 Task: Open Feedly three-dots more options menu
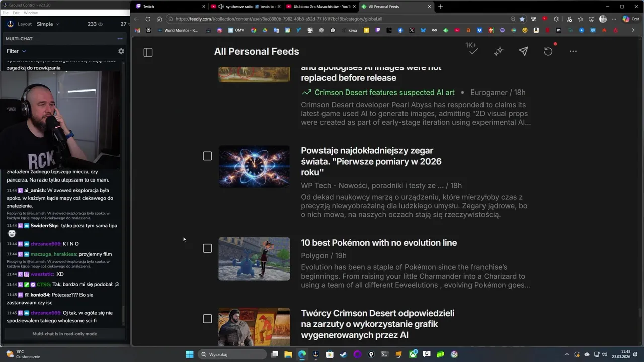coord(573,51)
